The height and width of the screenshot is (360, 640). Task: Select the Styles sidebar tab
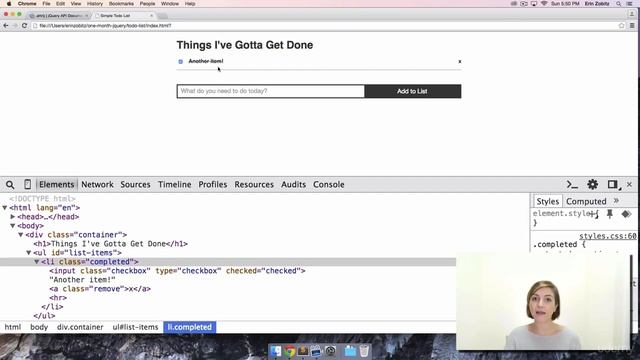click(547, 201)
